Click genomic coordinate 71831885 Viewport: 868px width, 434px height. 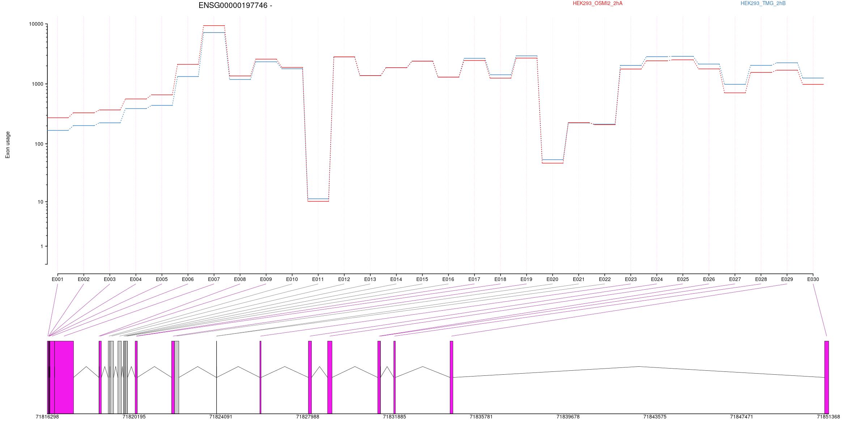point(394,417)
